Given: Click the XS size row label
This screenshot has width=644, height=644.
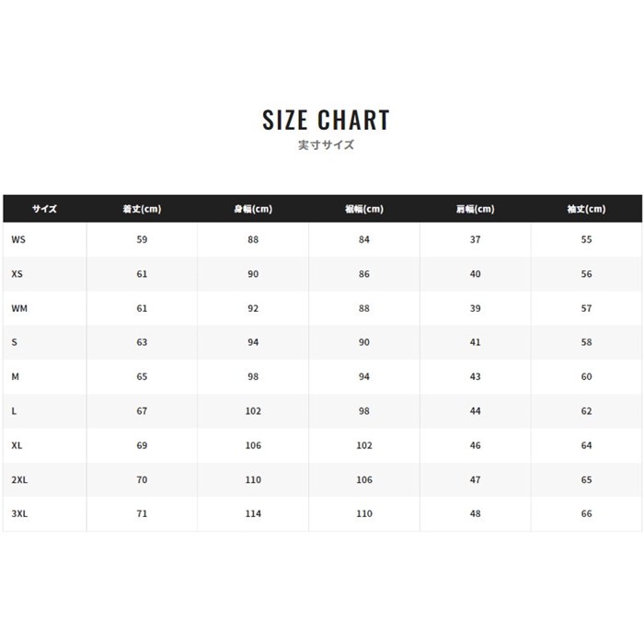Looking at the screenshot, I should tap(17, 274).
